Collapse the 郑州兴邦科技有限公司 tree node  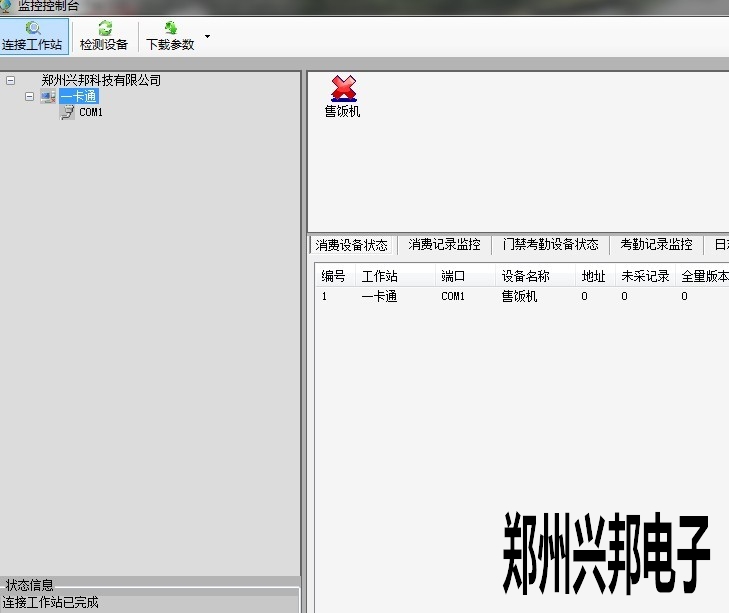point(10,81)
